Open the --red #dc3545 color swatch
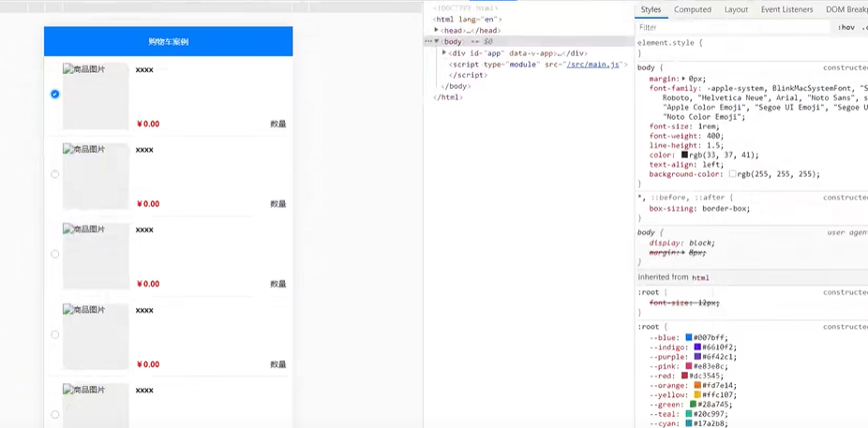868x428 pixels. [685, 376]
